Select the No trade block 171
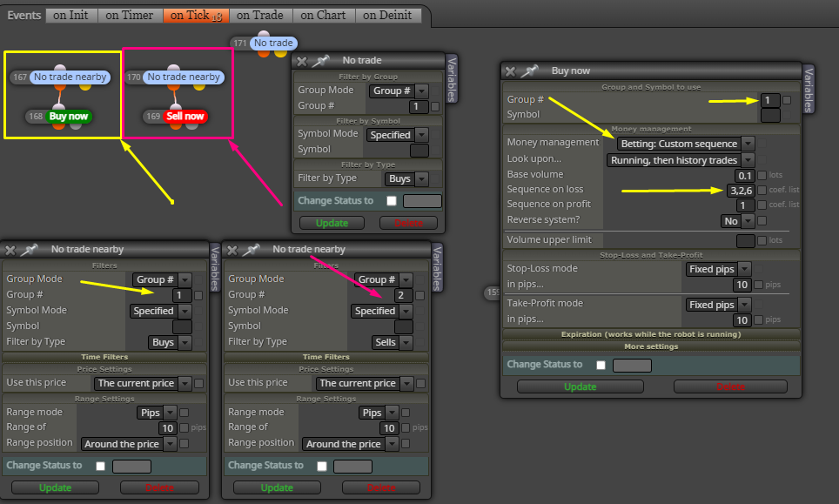The width and height of the screenshot is (839, 504). [x=273, y=43]
